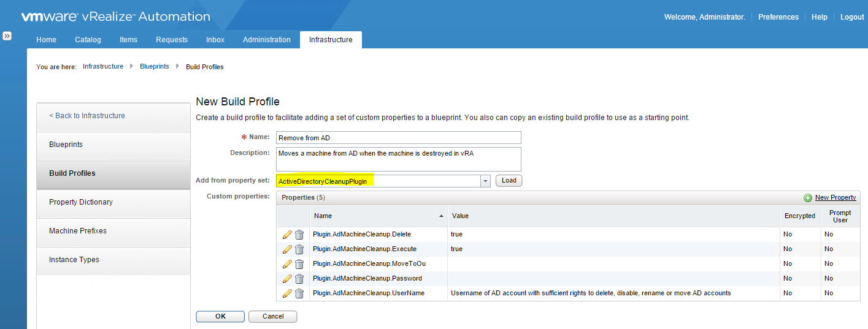The height and width of the screenshot is (329, 868).
Task: Switch to the Items tab
Action: coord(128,40)
